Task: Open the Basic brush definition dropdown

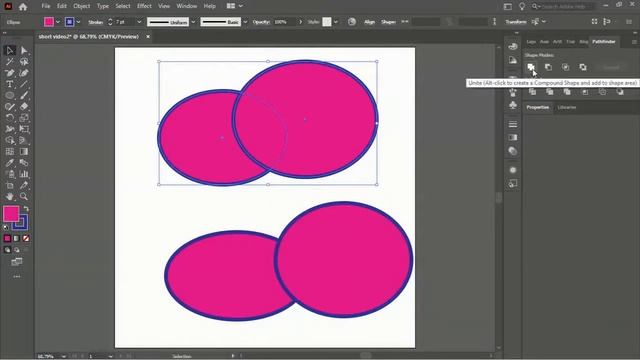Action: [x=245, y=22]
